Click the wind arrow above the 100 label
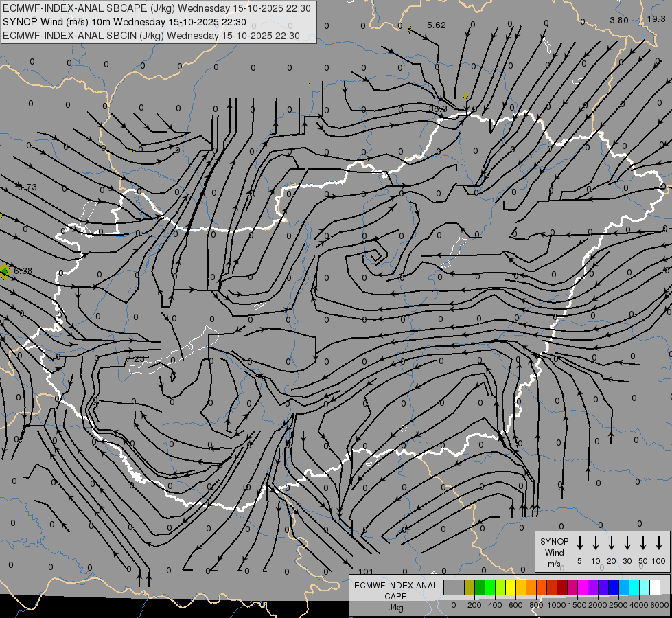The height and width of the screenshot is (618, 672). [x=659, y=543]
